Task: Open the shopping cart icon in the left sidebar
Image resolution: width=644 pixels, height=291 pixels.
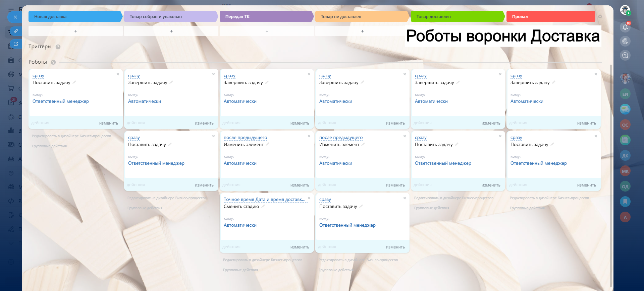Action: tap(11, 88)
